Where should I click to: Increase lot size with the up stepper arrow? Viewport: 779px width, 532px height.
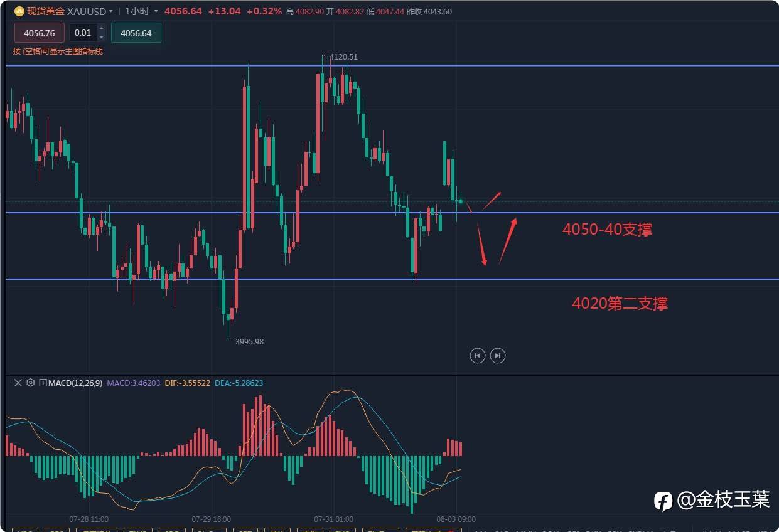point(102,28)
